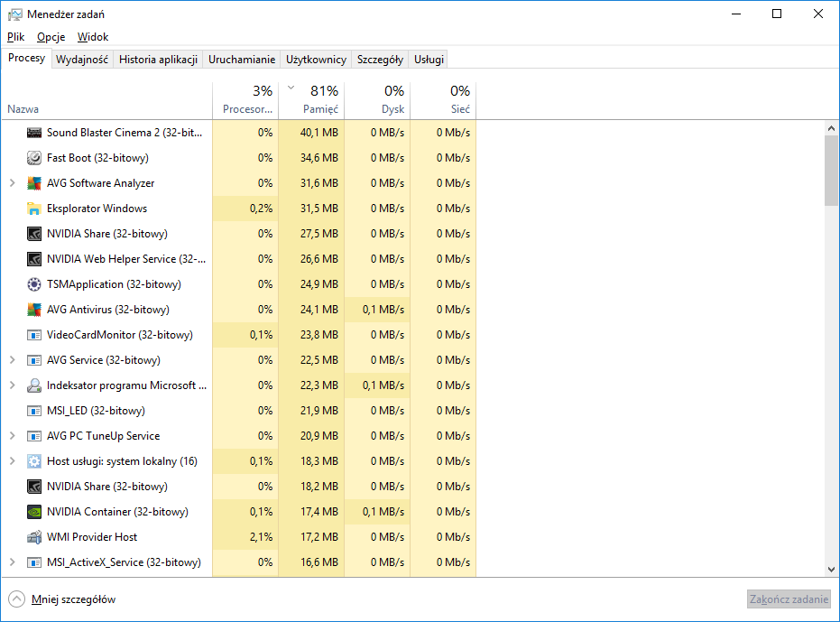This screenshot has width=840, height=622.
Task: Switch to the Użytkownicy tab
Action: (316, 60)
